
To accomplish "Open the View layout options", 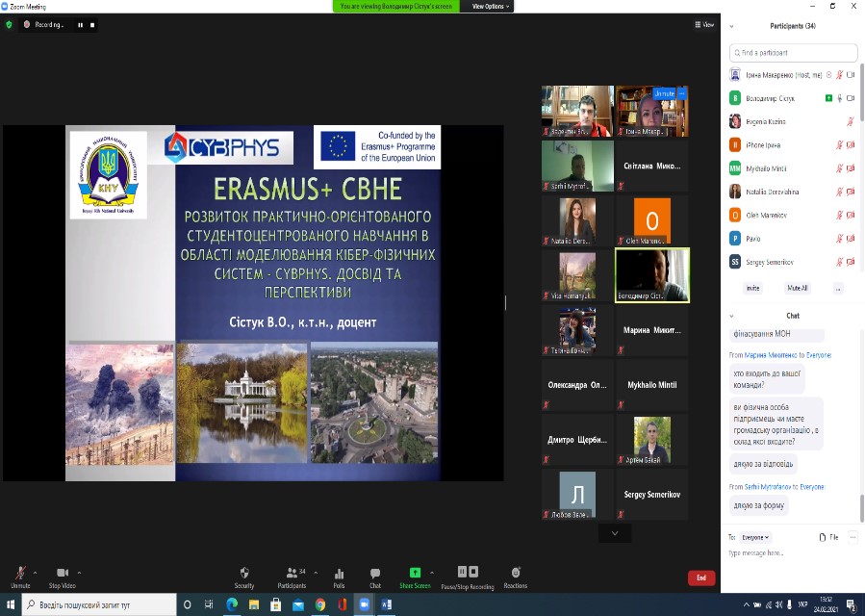I will [704, 25].
